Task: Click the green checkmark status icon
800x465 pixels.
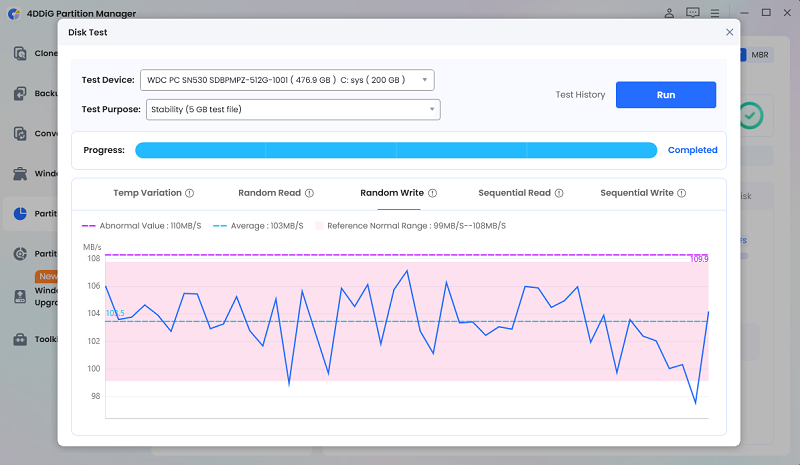Action: pyautogui.click(x=750, y=116)
